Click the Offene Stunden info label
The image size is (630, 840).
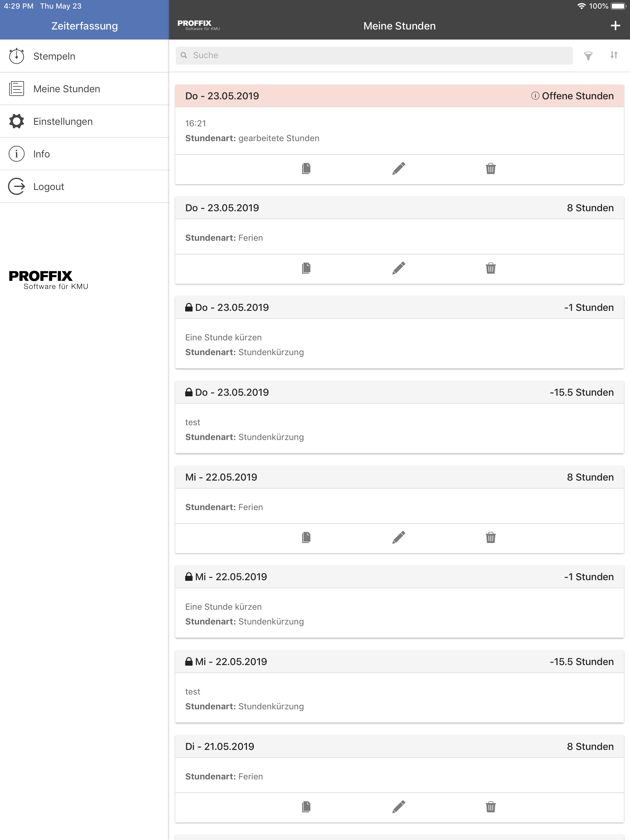click(572, 96)
